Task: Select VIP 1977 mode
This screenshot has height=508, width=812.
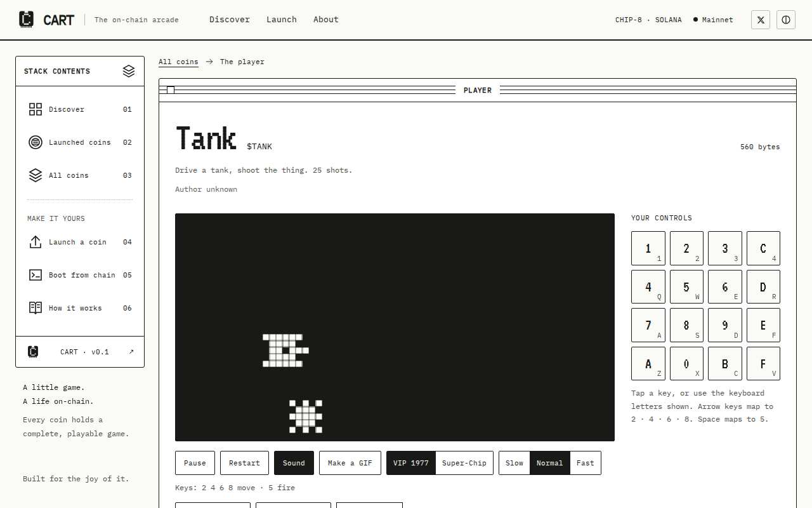Action: (x=411, y=463)
